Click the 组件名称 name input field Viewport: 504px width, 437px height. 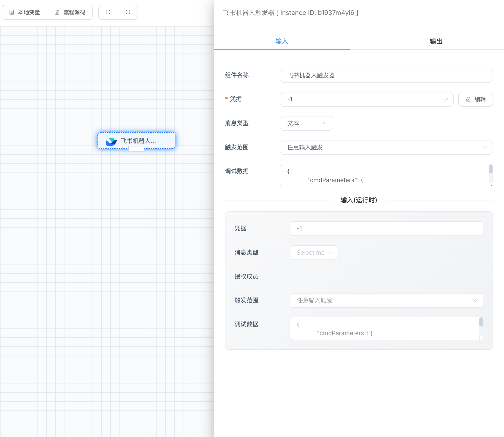coord(386,75)
